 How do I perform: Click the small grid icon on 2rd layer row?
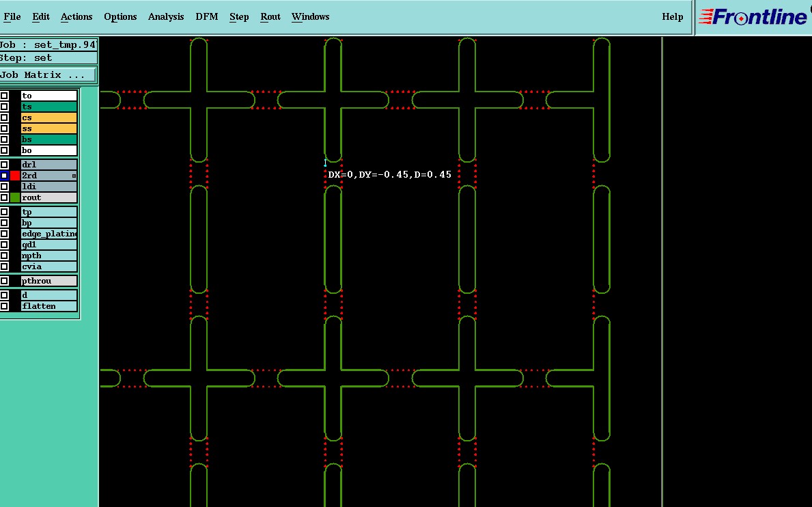pos(74,176)
